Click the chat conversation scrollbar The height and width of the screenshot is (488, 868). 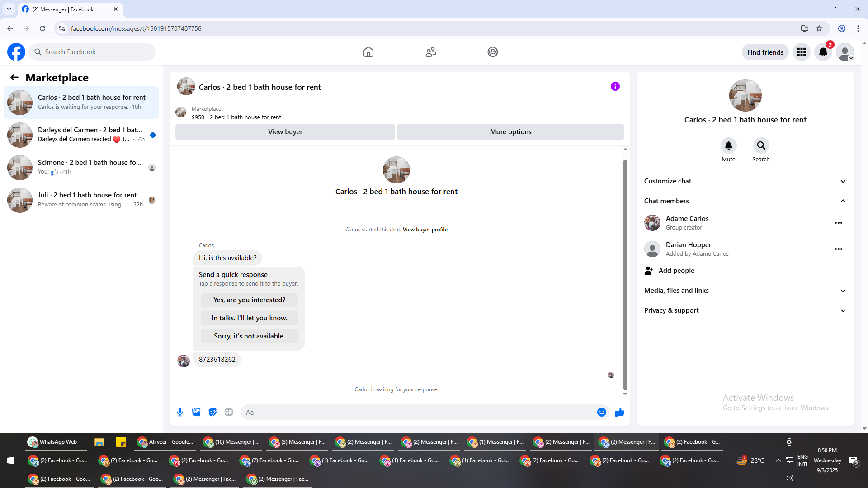coord(625,275)
